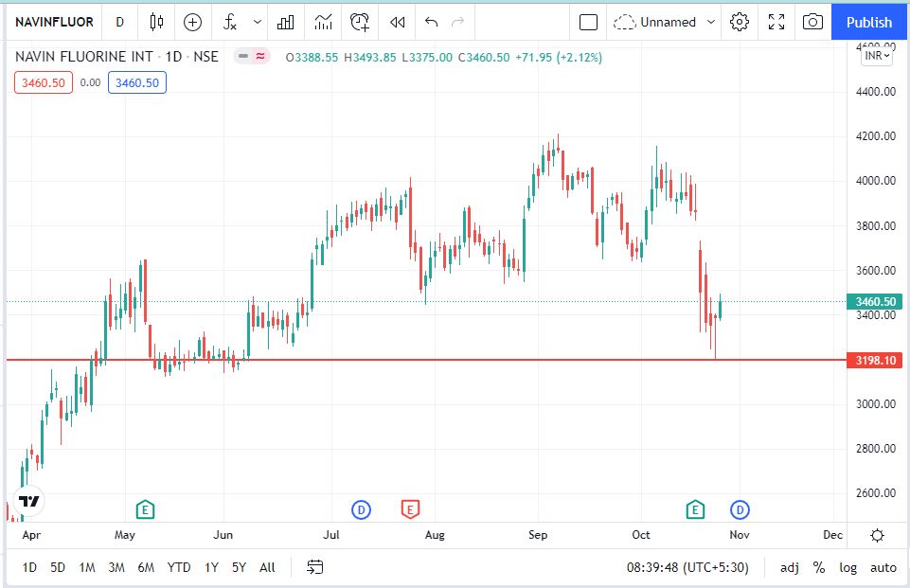Take a chart snapshot with the camera icon
This screenshot has width=910, height=588.
pos(812,22)
